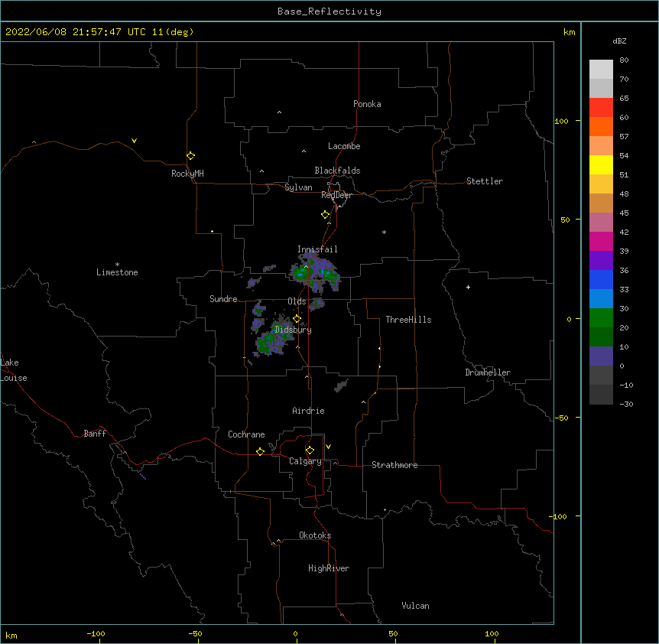Click the HighRiver label
Viewport: 659px width, 644px height.
[x=329, y=568]
